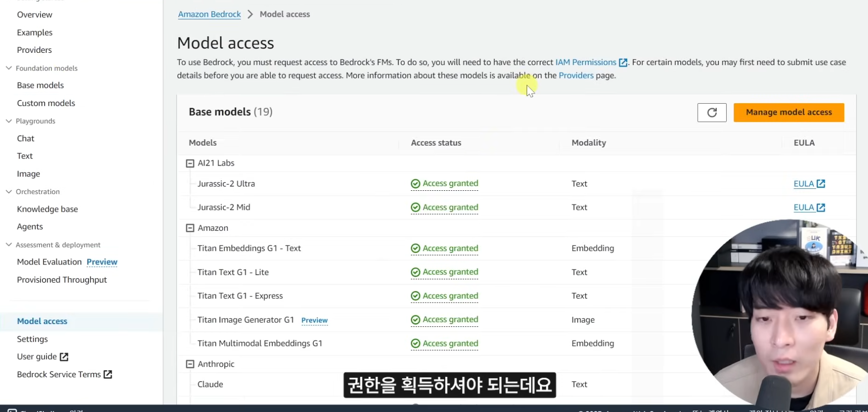Collapse the Assessment & deployment sidebar section
Viewport: 868px width, 412px height.
[x=9, y=245]
